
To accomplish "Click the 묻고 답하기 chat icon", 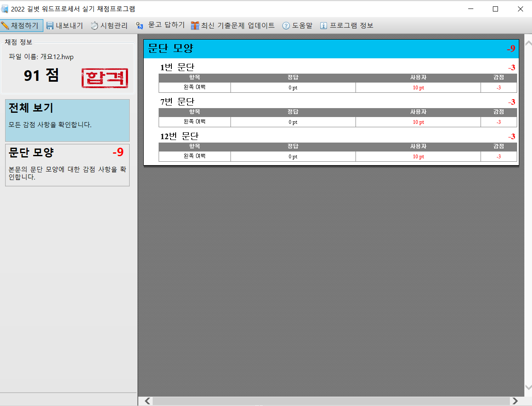I will [139, 26].
